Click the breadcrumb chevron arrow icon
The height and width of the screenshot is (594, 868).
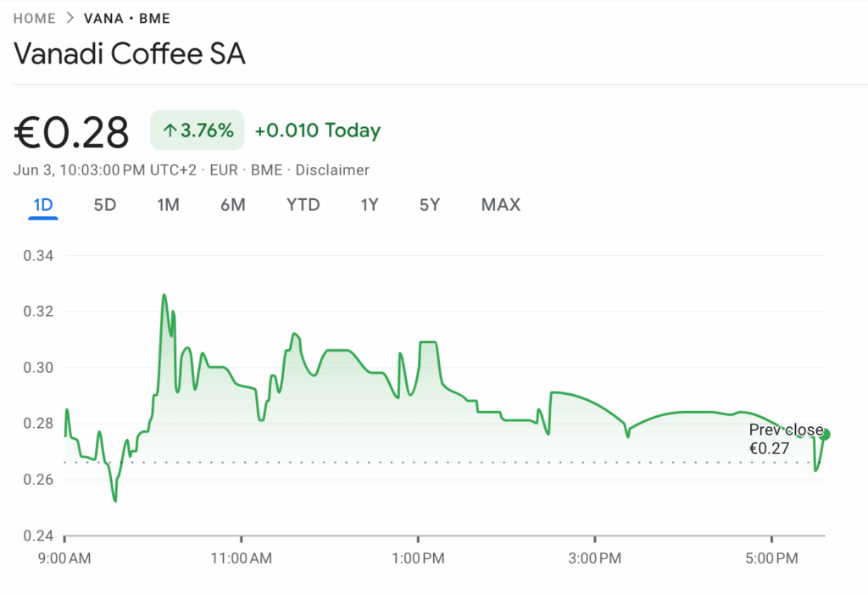[70, 19]
